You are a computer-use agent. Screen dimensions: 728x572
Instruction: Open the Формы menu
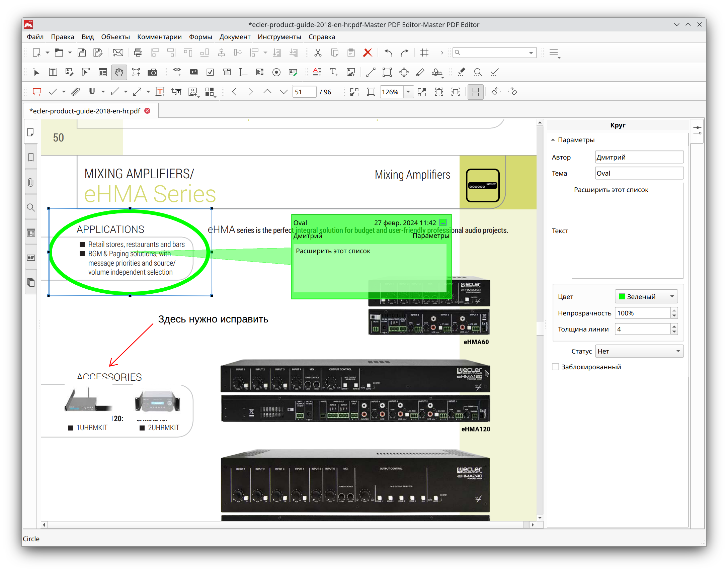click(x=200, y=37)
